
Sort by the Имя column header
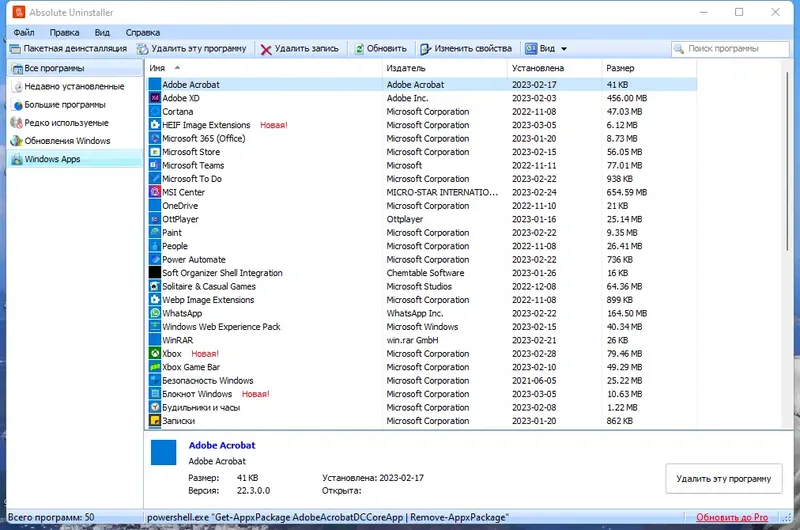click(x=264, y=68)
